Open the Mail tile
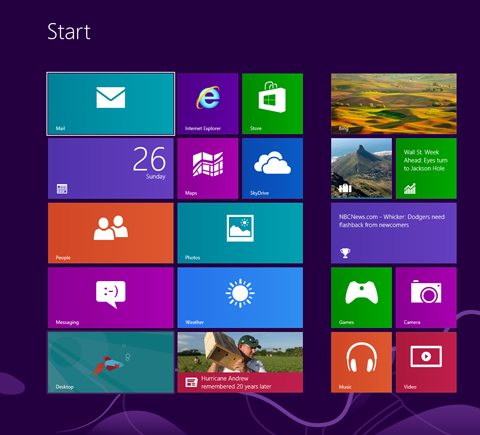The width and height of the screenshot is (480, 435). [111, 104]
